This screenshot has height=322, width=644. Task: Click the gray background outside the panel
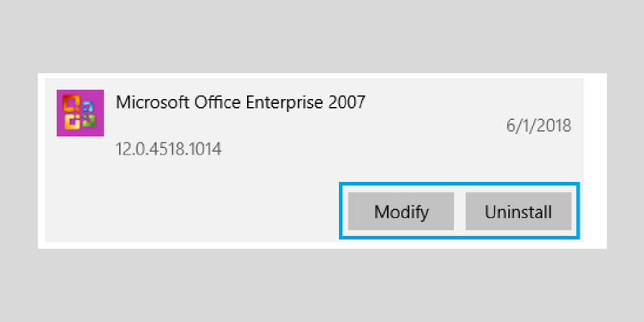[x=322, y=37]
